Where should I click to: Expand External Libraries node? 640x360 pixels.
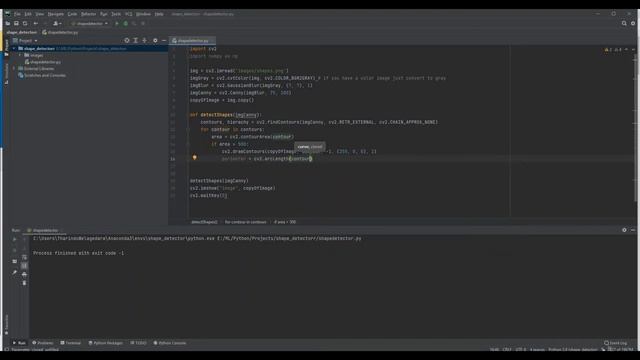point(14,69)
